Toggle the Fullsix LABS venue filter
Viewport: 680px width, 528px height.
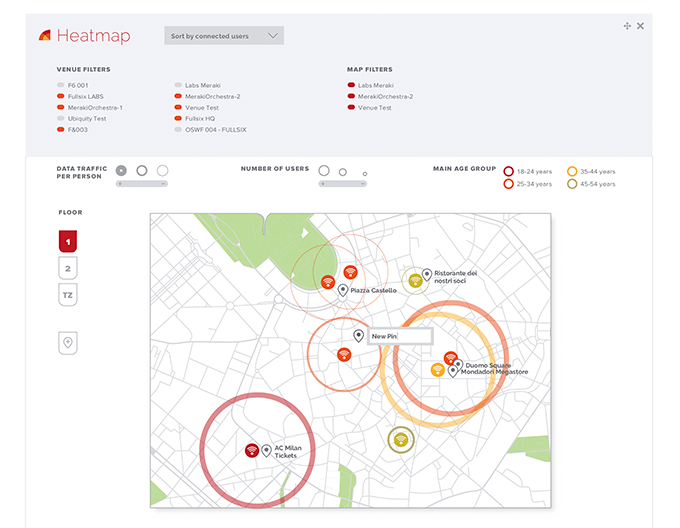62,96
